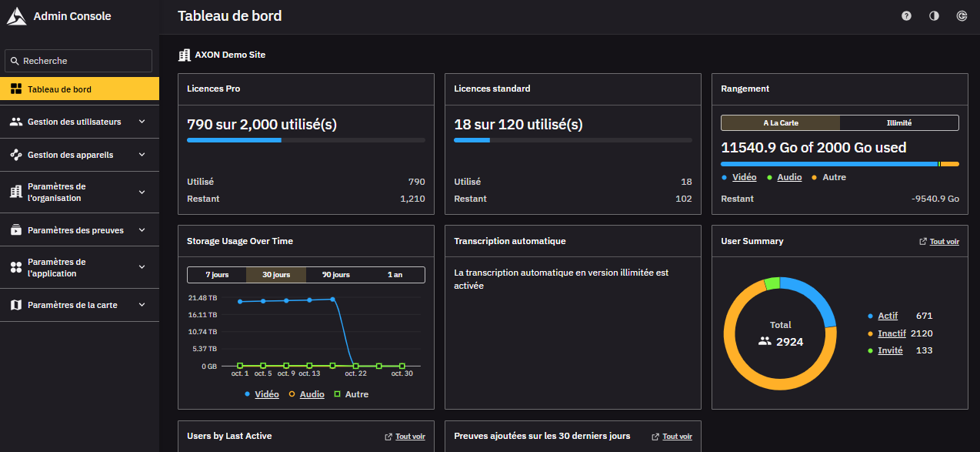Expand the Gestion des utilisateurs chevron
The width and height of the screenshot is (980, 452).
point(142,122)
